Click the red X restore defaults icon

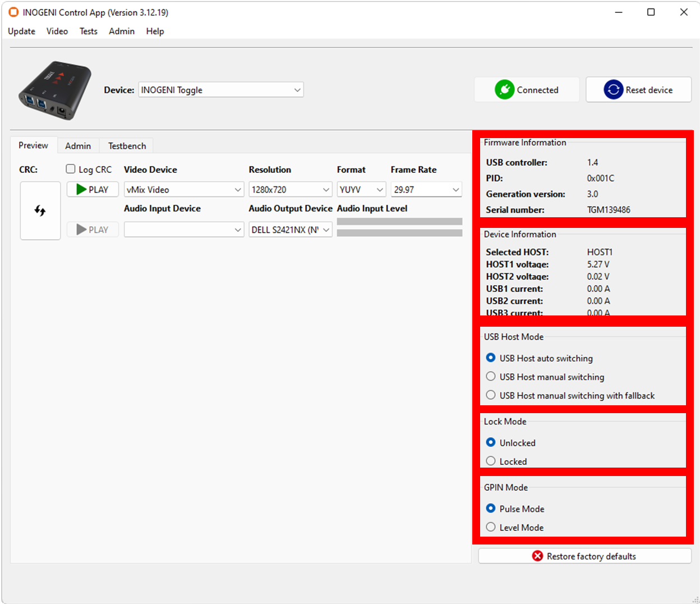click(537, 556)
